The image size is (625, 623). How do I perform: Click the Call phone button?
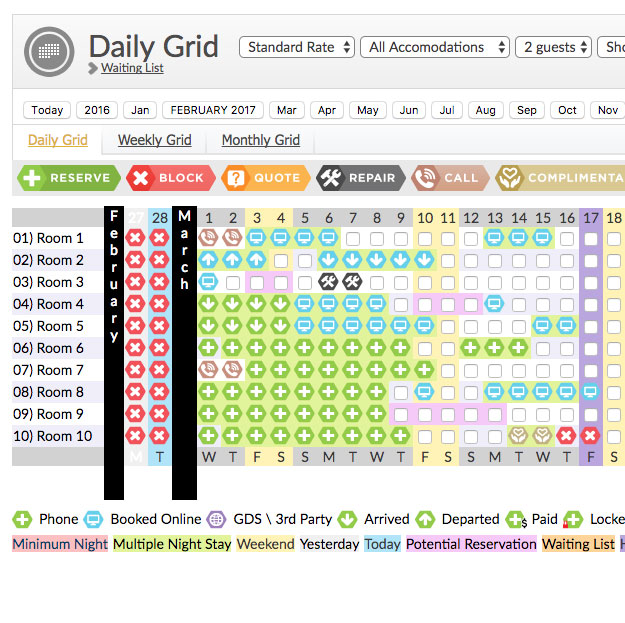450,178
